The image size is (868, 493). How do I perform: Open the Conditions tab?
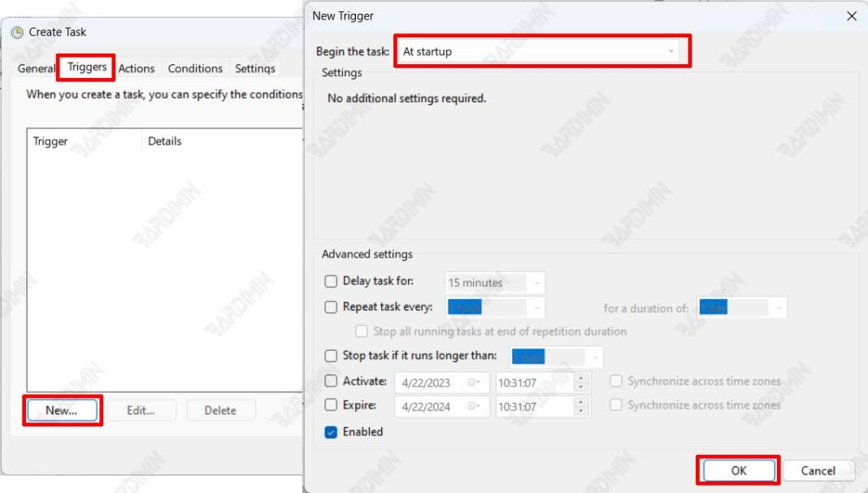[195, 69]
